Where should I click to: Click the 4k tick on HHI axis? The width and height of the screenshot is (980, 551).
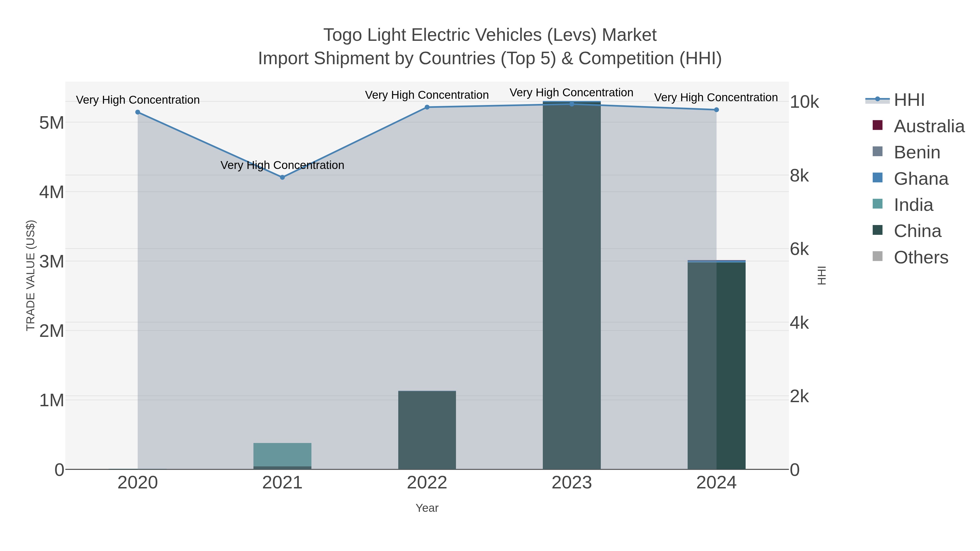pos(799,323)
